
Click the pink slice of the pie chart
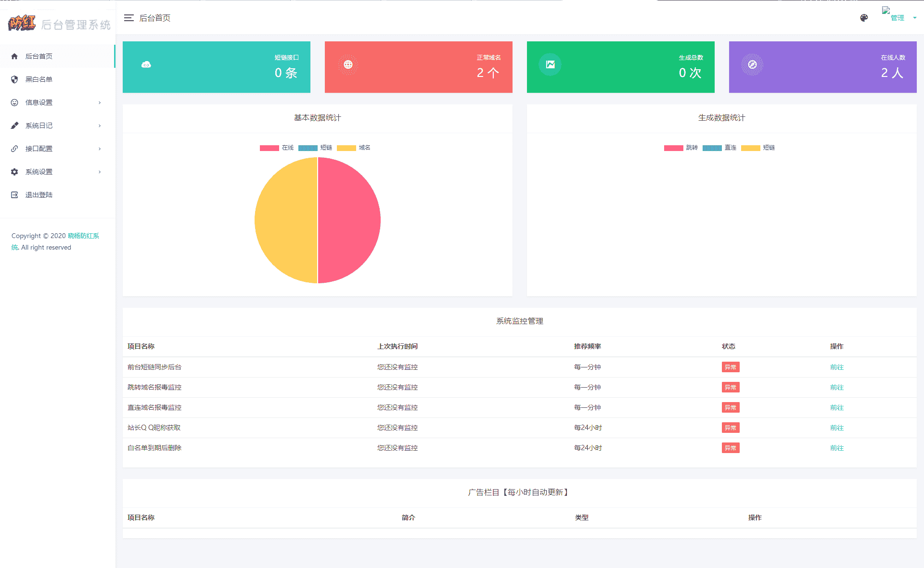[349, 220]
